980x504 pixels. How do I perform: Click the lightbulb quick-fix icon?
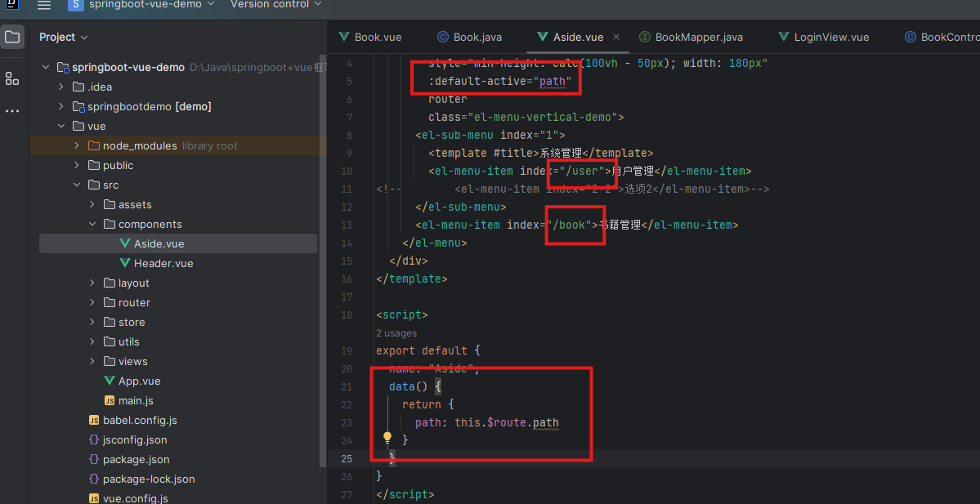coord(387,437)
